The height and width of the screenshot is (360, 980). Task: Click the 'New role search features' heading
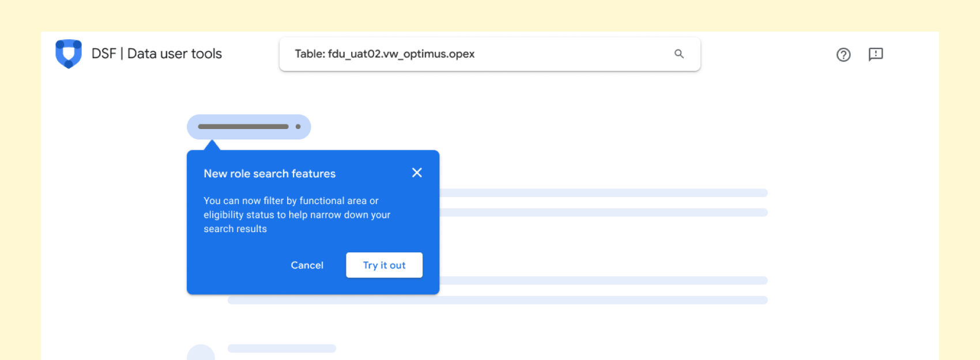coord(269,173)
